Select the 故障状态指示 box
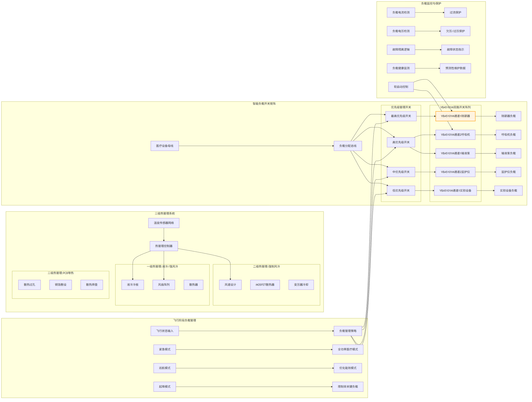This screenshot has width=532, height=402. point(455,50)
